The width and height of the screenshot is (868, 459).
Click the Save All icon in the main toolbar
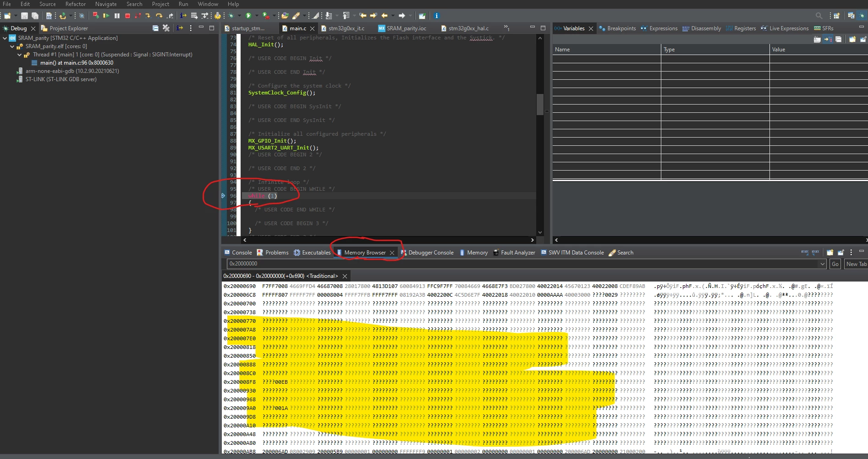pyautogui.click(x=35, y=16)
